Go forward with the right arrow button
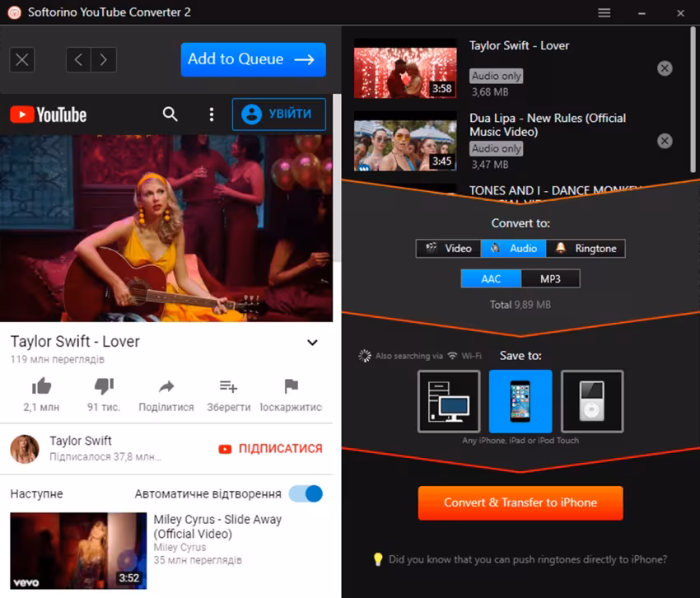Image resolution: width=700 pixels, height=598 pixels. (x=104, y=59)
